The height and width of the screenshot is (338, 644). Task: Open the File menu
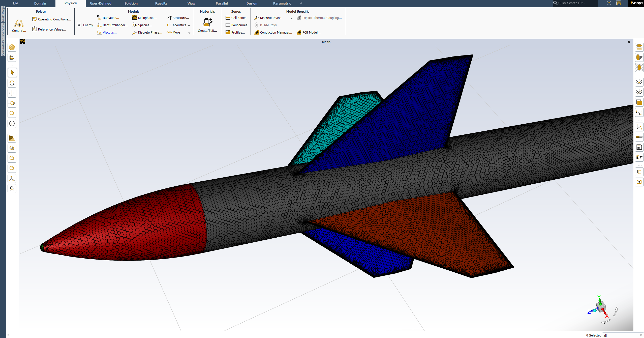click(x=16, y=3)
